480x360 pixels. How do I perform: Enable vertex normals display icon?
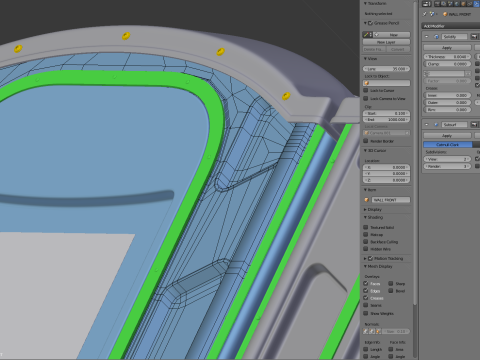click(x=366, y=331)
